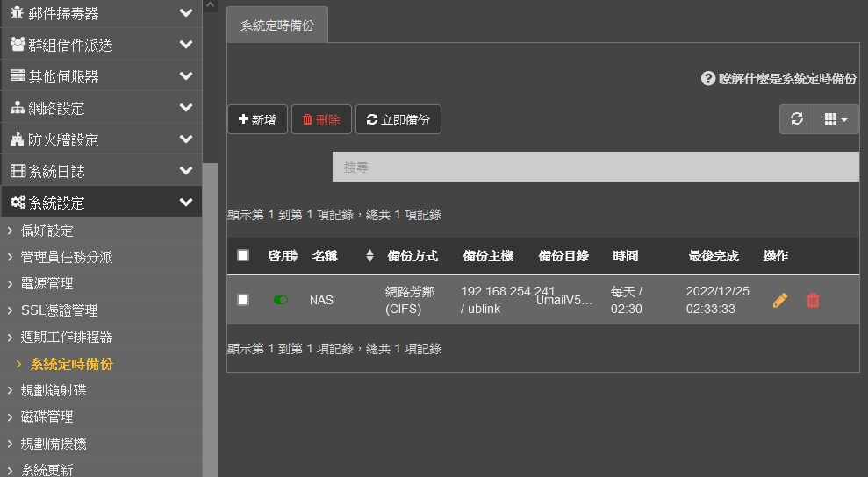Click the refresh icon button above the table
The image size is (868, 477).
pyautogui.click(x=797, y=119)
